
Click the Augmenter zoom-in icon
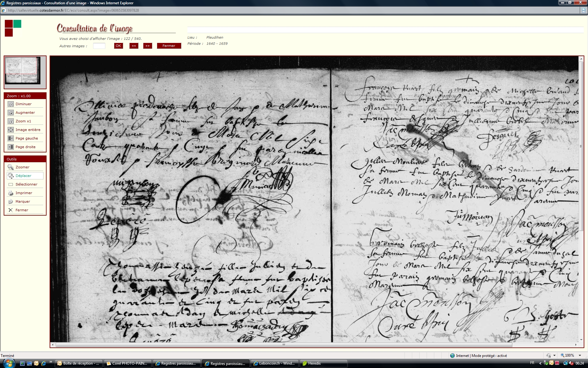click(x=11, y=113)
